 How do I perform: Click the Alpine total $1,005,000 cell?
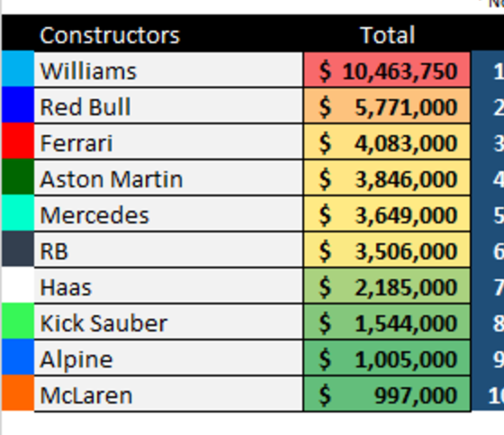click(x=387, y=358)
